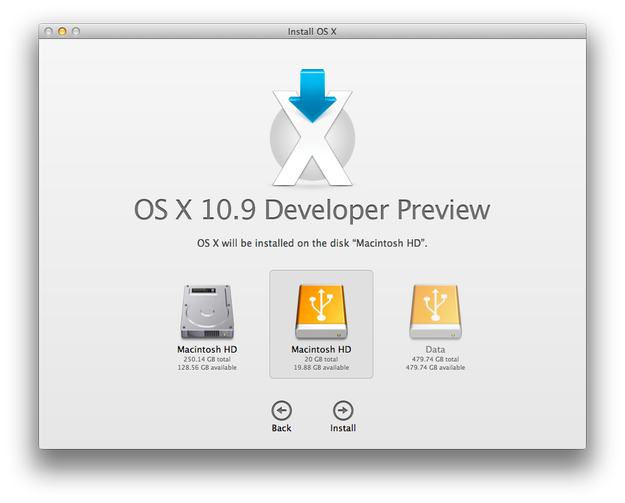
Task: Click the Back arrow icon
Action: click(281, 410)
